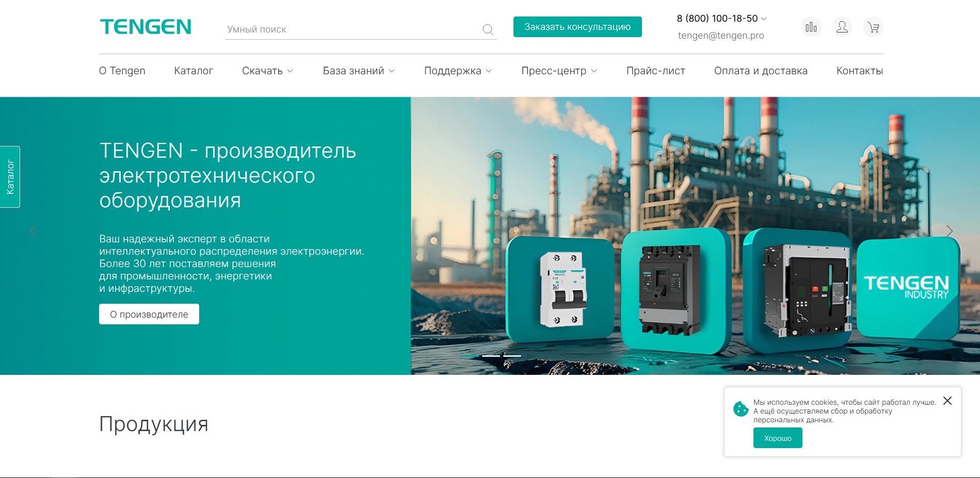Image resolution: width=980 pixels, height=478 pixels.
Task: Open the Прайс-лист menu item
Action: (655, 71)
